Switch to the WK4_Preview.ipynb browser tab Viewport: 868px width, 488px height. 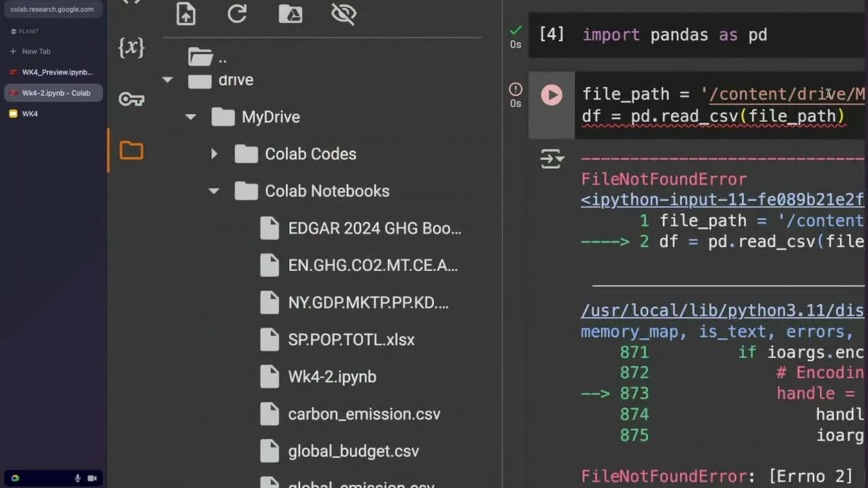coord(53,72)
